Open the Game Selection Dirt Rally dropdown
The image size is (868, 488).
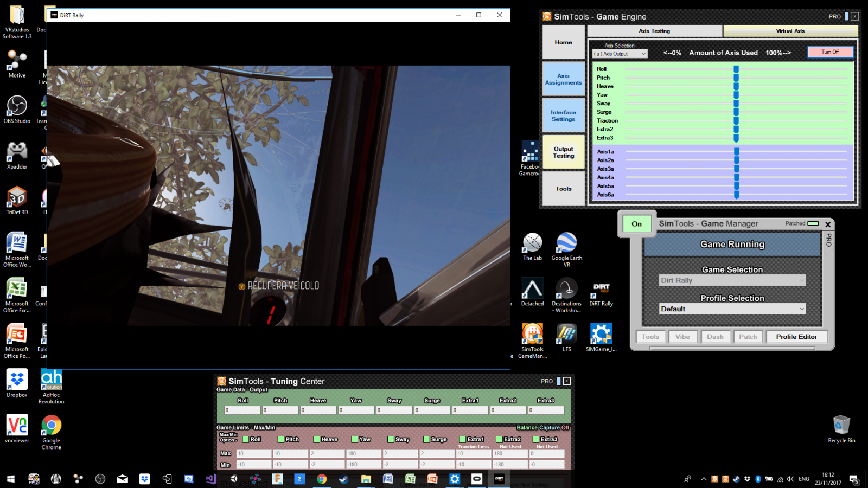732,280
